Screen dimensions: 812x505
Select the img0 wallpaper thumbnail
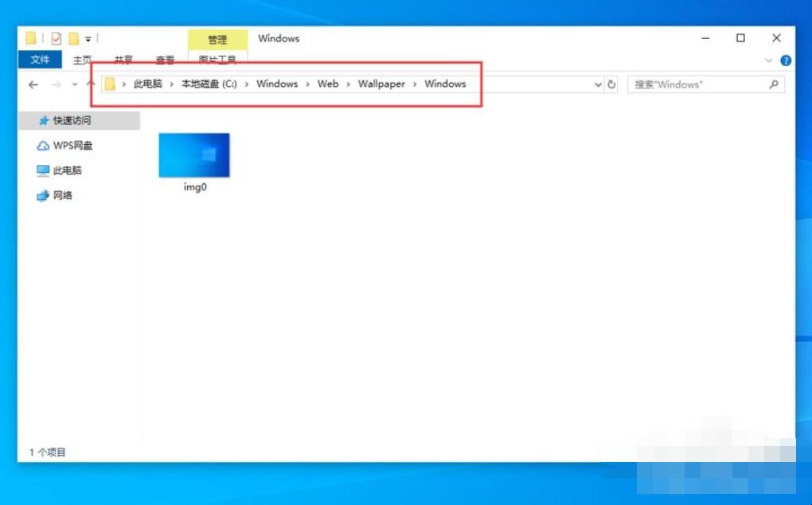click(194, 155)
